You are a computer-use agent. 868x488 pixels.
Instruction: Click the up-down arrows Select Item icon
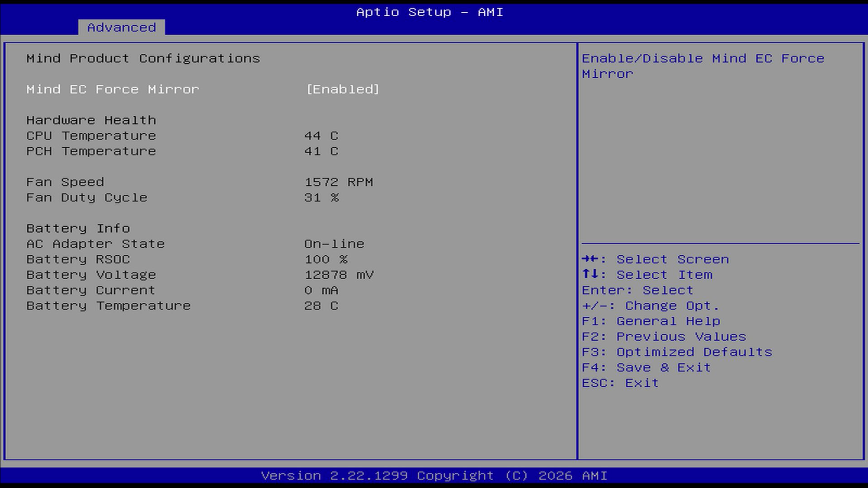[x=590, y=274]
